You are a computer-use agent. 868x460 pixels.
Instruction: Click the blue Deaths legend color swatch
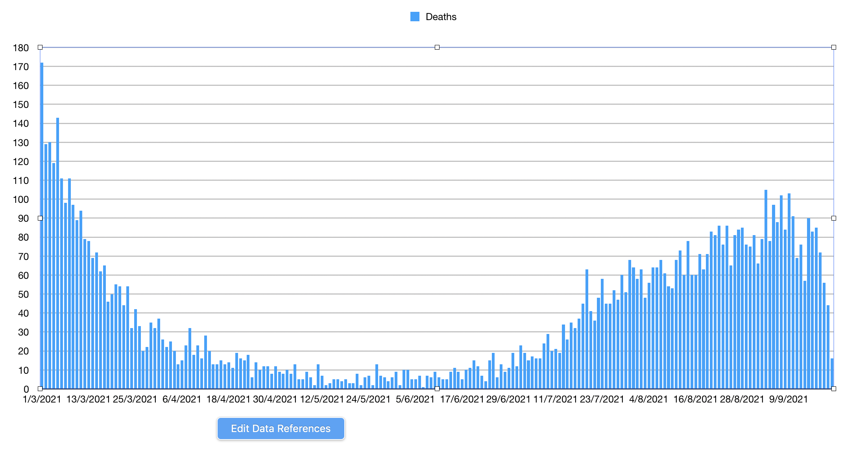(x=415, y=17)
